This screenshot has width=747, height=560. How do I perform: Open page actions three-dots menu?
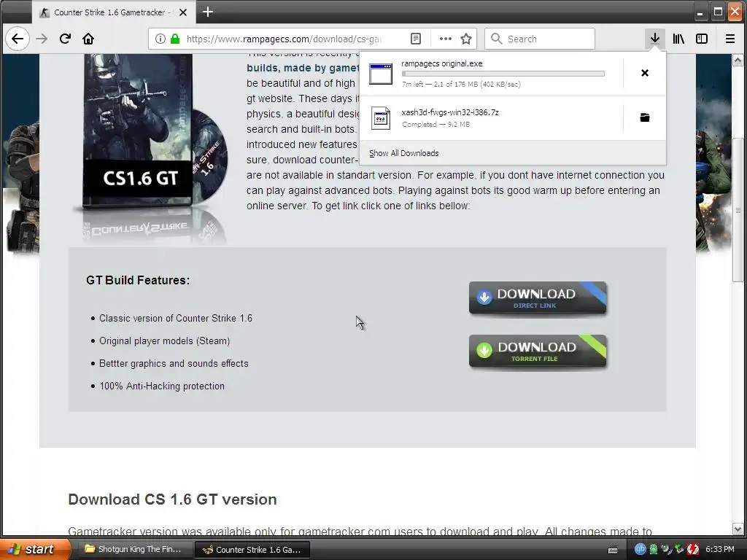pos(446,39)
